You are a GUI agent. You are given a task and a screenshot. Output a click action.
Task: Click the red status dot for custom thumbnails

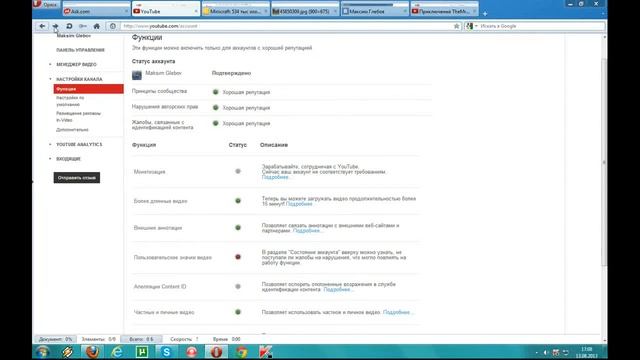238,257
